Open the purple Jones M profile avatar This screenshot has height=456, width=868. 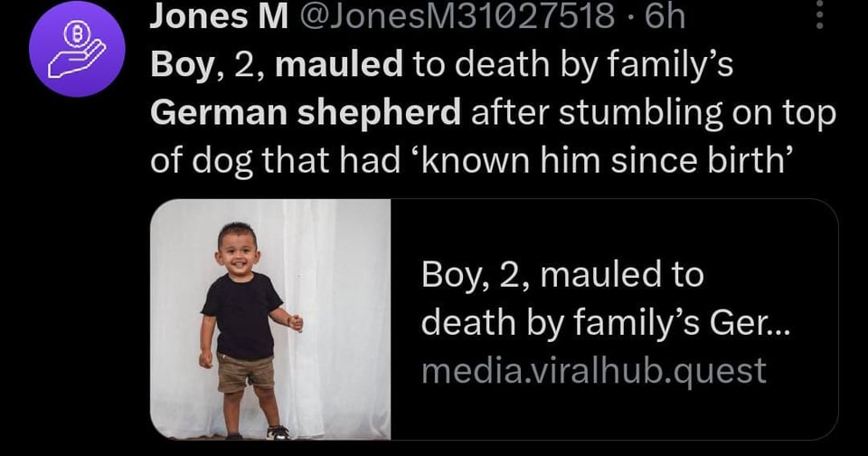[x=77, y=49]
